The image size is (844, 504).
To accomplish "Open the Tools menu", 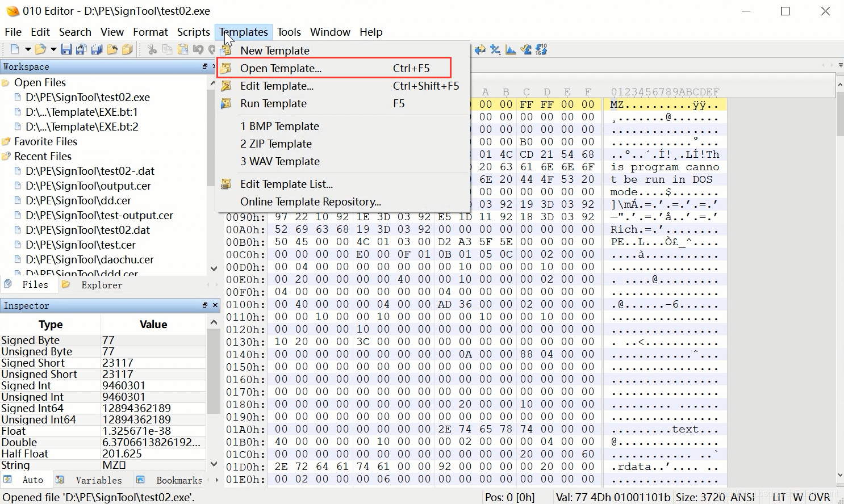I will pyautogui.click(x=289, y=32).
